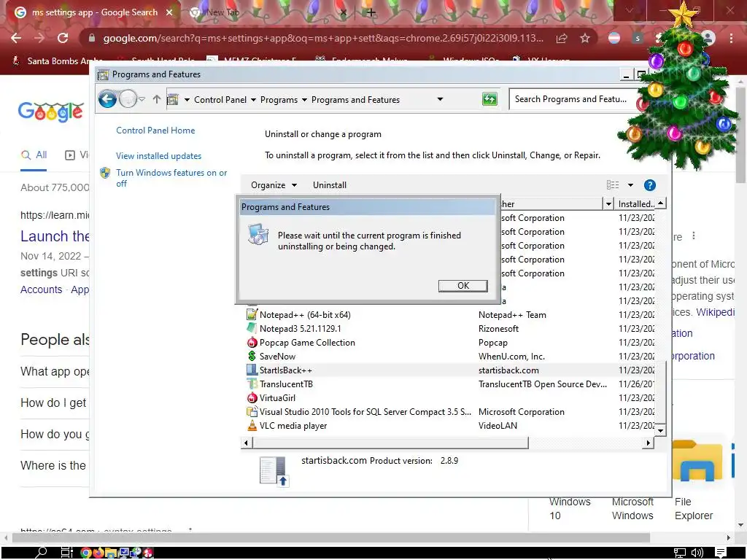747x560 pixels.
Task: Click the refresh icon beside Control Panel address bar
Action: click(x=489, y=99)
